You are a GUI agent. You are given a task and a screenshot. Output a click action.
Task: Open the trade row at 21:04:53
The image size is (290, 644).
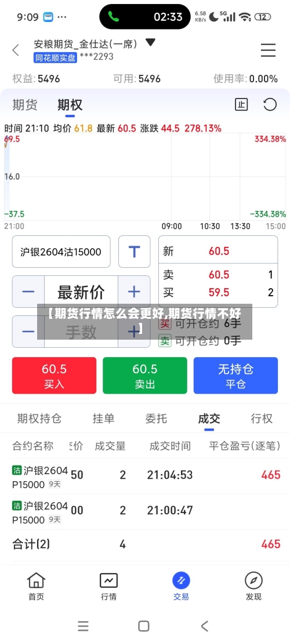[145, 476]
